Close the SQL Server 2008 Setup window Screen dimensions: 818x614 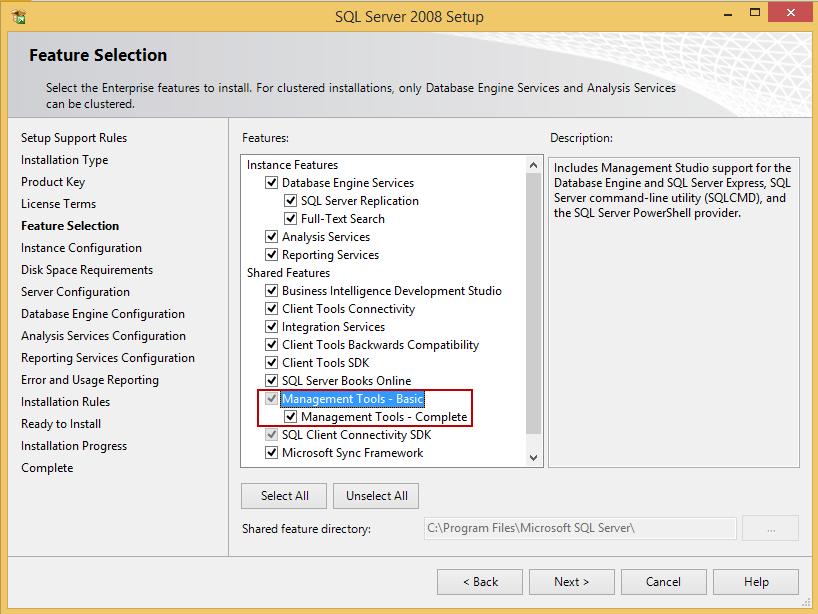click(x=791, y=13)
